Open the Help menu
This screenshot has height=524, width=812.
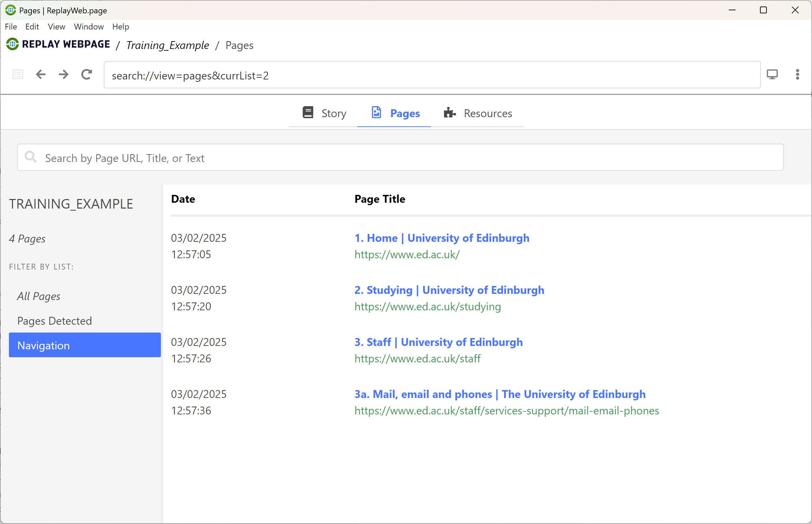(x=120, y=27)
